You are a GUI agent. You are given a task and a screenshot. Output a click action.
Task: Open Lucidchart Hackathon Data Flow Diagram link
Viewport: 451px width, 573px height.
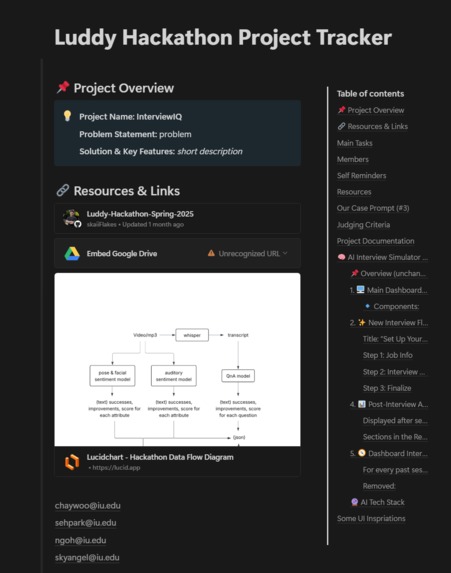coord(178,462)
